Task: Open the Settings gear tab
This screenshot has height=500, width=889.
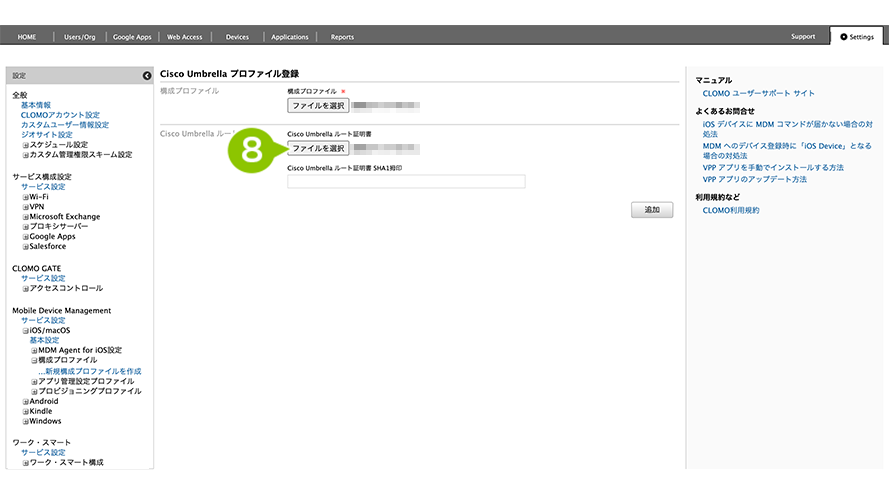Action: (x=857, y=37)
